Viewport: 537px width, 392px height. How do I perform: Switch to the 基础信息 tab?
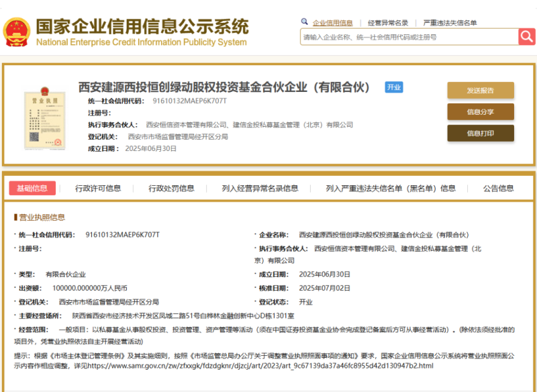coord(32,188)
